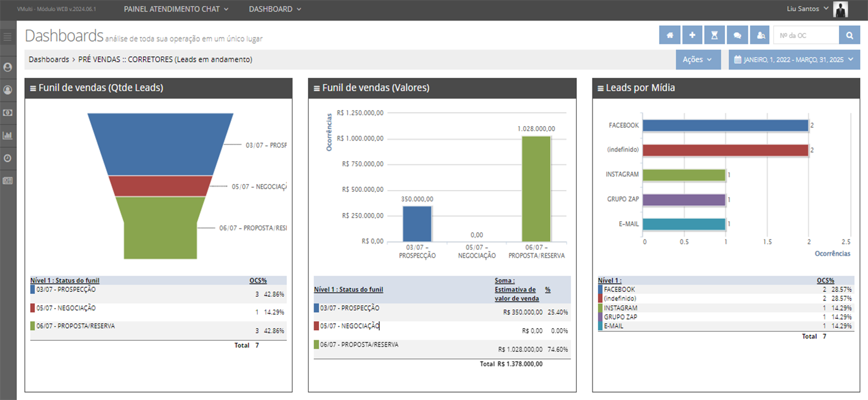Open the DASHBOARD top menu
868x400 pixels.
click(275, 9)
